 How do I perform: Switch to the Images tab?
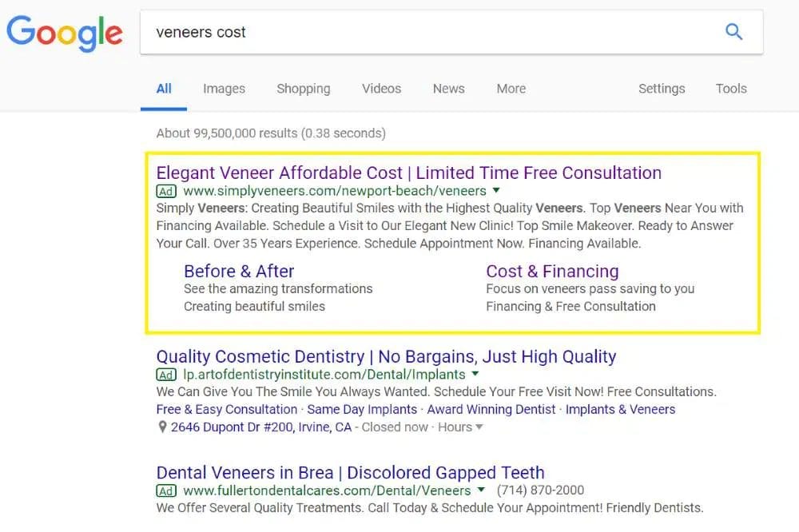(224, 89)
